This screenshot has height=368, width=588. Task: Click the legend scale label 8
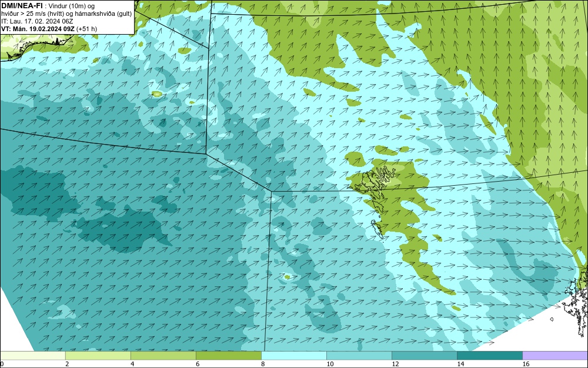pos(263,364)
